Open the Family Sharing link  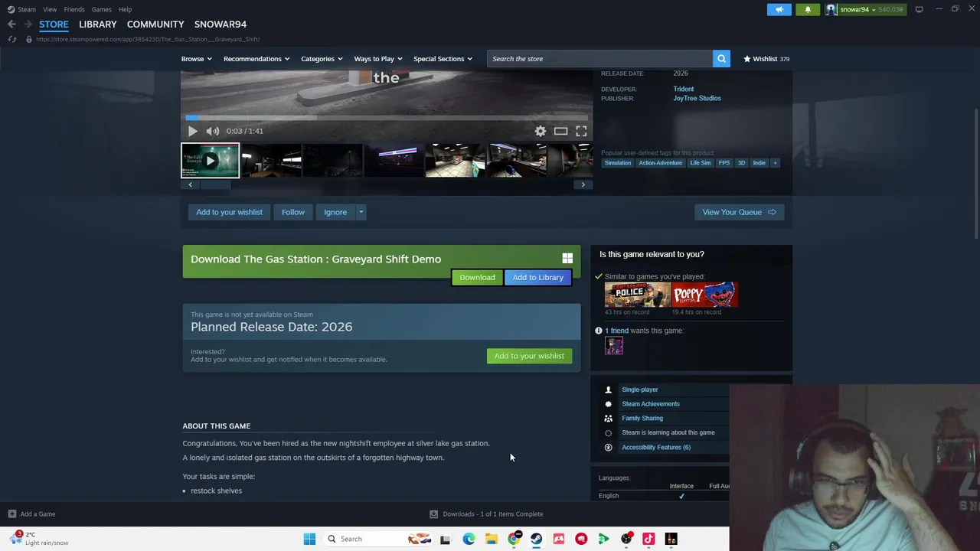point(642,419)
